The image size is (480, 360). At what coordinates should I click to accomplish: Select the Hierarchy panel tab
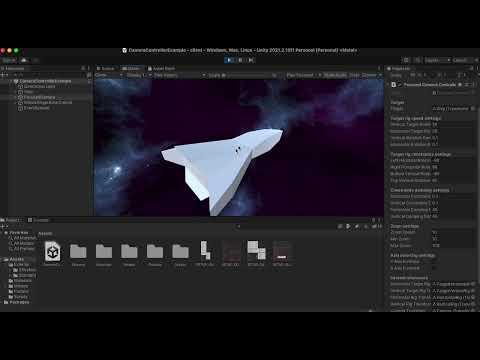(13, 68)
